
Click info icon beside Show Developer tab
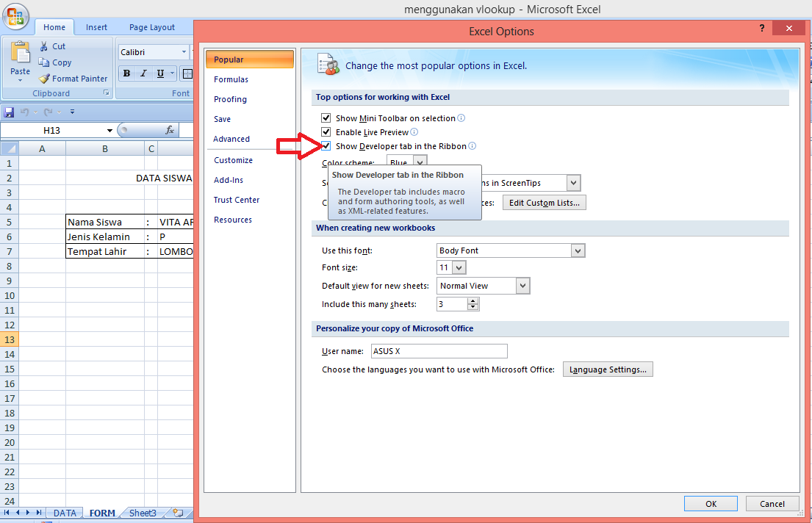(x=472, y=146)
